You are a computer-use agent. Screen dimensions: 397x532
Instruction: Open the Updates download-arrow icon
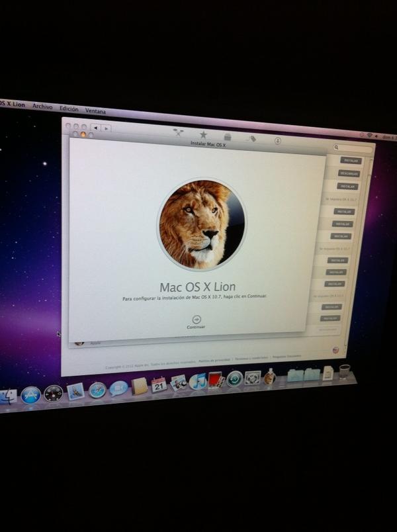(x=277, y=140)
